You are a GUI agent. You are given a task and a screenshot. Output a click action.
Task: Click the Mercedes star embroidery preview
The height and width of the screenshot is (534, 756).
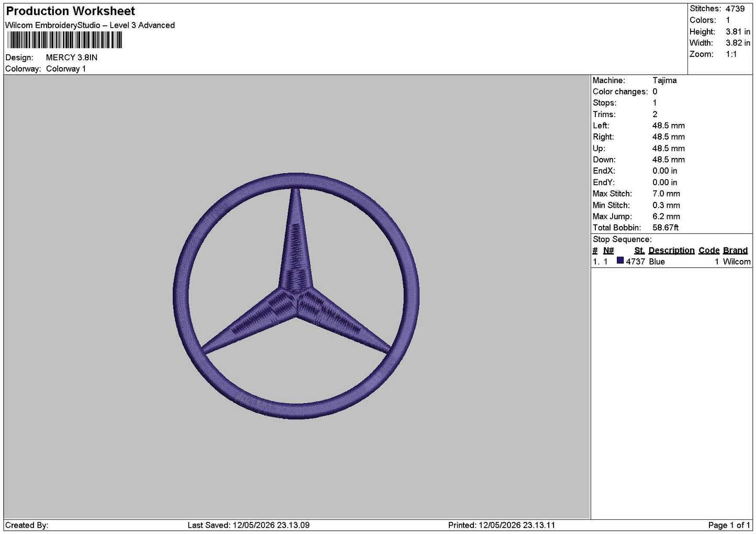tap(296, 296)
